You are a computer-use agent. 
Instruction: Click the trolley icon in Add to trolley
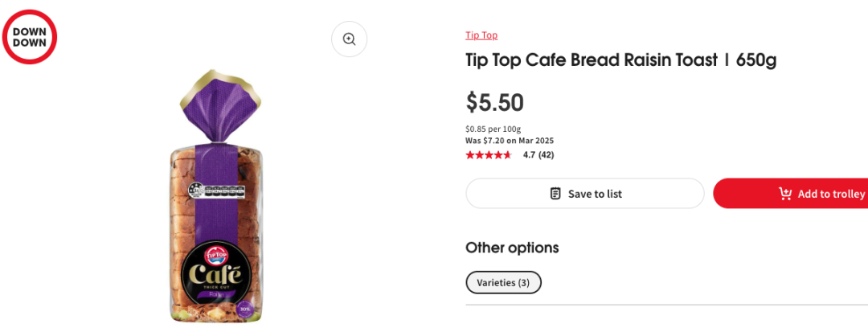[x=785, y=194]
